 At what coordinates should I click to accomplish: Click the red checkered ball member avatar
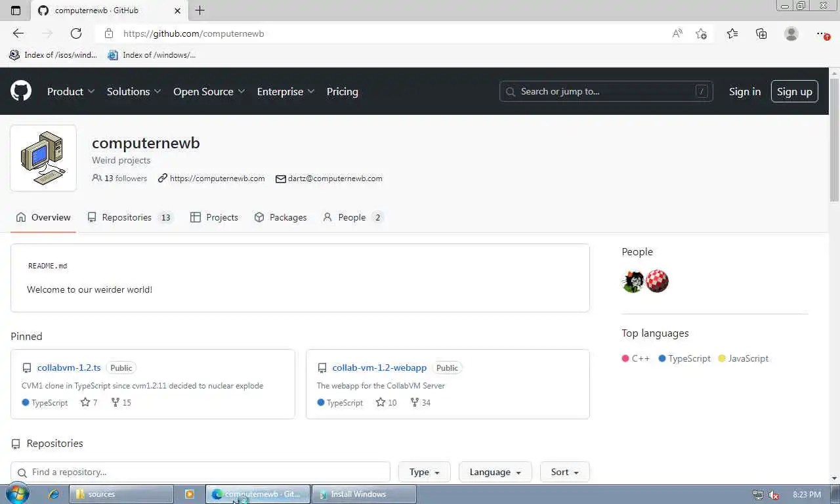(657, 282)
